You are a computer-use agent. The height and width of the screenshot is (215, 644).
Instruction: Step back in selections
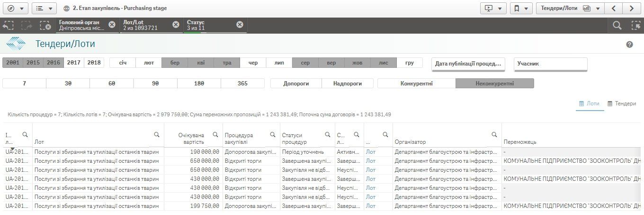pyautogui.click(x=8, y=26)
